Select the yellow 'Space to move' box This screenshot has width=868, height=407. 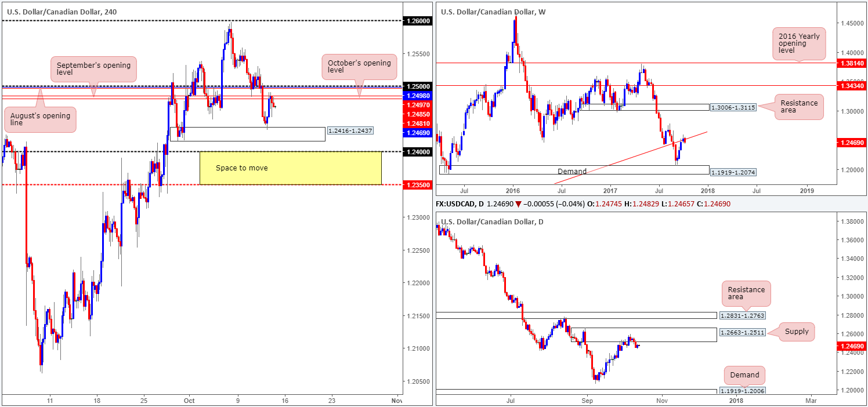tap(290, 168)
